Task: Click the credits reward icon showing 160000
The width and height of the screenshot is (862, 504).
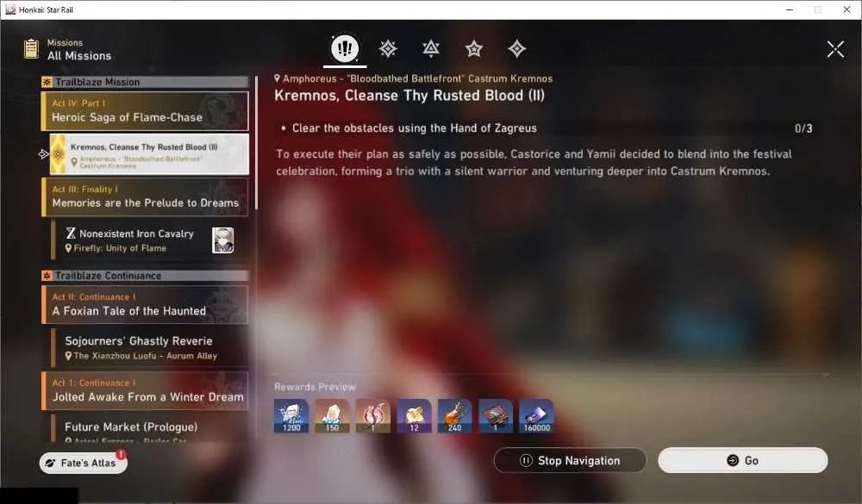Action: pyautogui.click(x=536, y=416)
